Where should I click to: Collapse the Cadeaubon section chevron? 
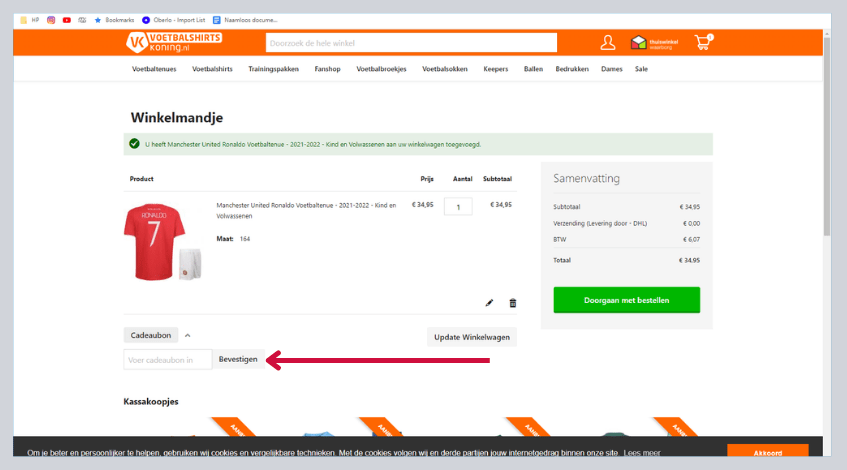[187, 336]
